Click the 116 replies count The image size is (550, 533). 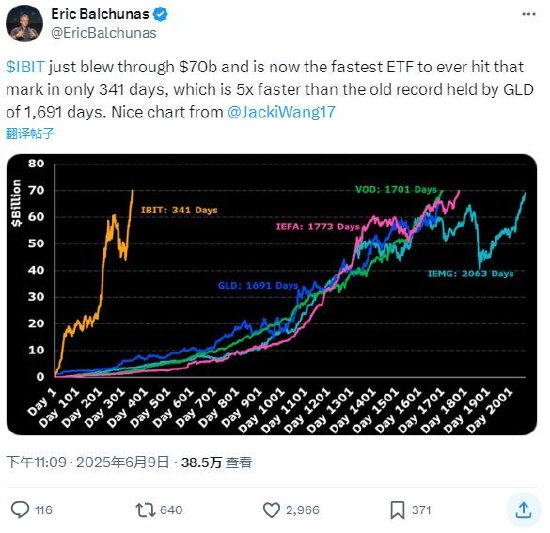pyautogui.click(x=44, y=510)
